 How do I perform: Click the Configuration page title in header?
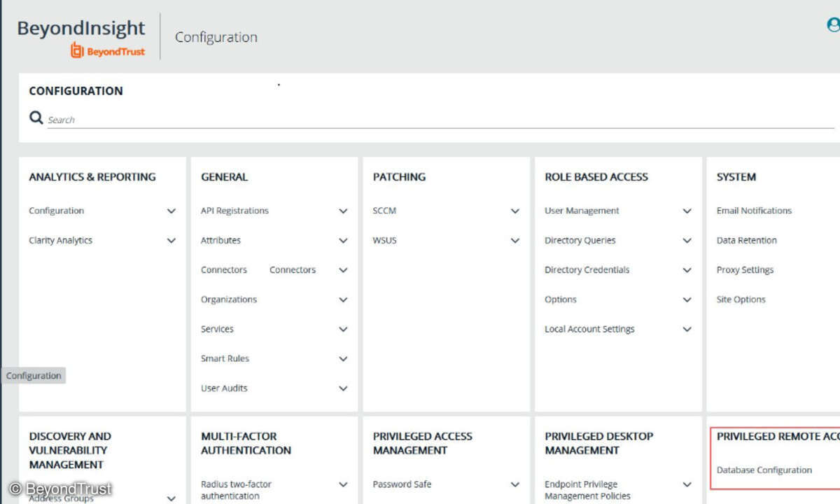(216, 37)
